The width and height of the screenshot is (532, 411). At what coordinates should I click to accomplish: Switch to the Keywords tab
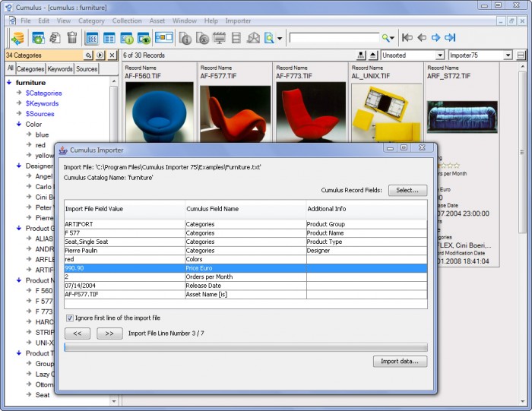[x=60, y=69]
